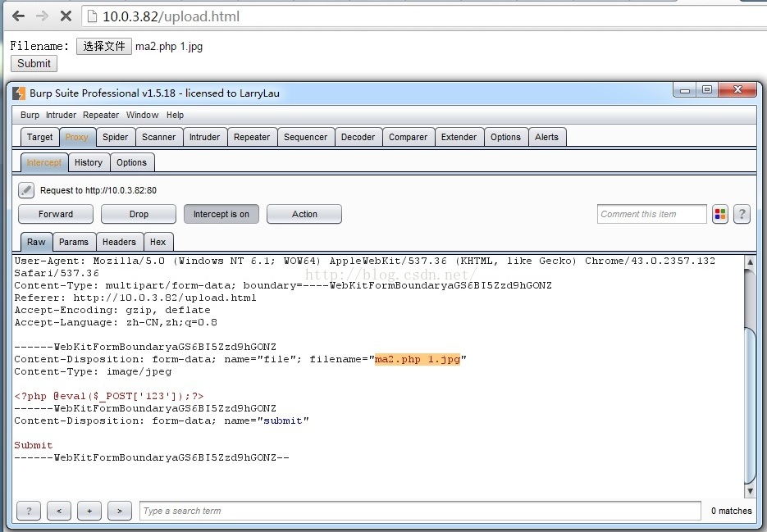
Task: Open the Comparer tab
Action: 408,138
